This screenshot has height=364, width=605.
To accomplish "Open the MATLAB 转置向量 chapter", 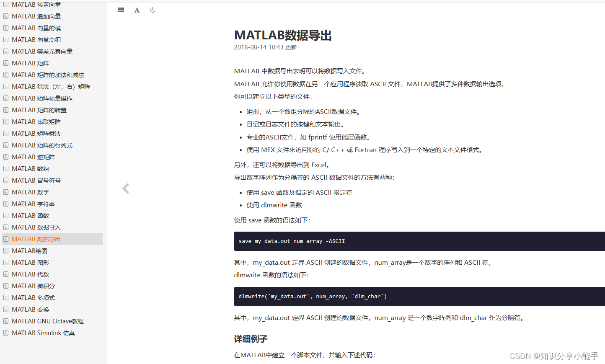I will pos(36,5).
